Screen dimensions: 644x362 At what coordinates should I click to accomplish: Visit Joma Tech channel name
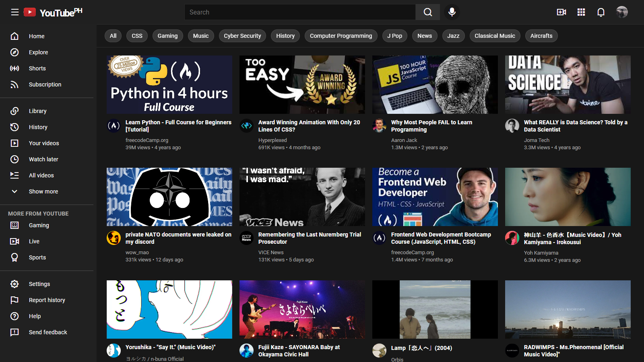pos(537,140)
